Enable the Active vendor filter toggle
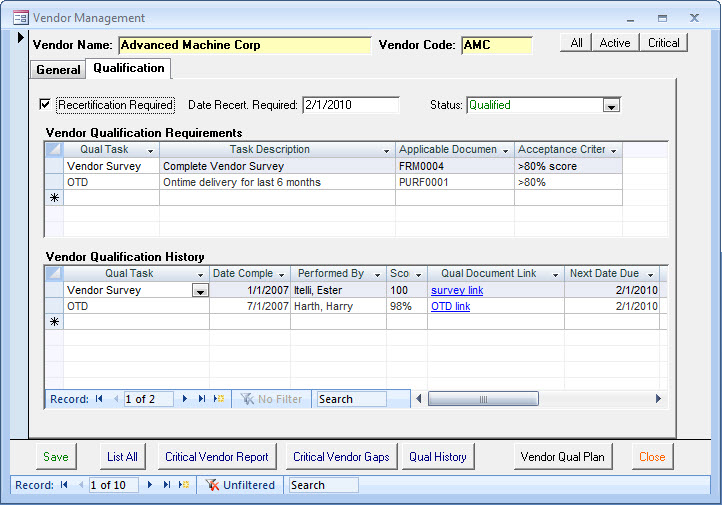 coord(615,43)
